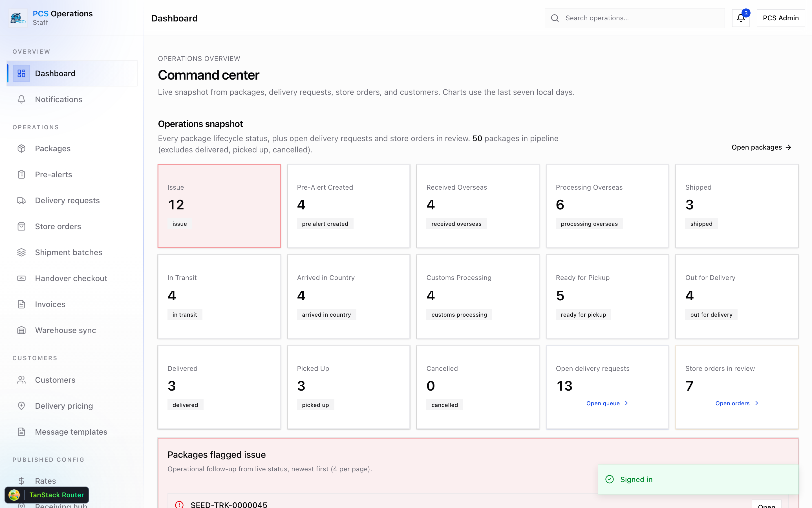Follow the Open queue link
The image size is (812, 508).
coord(607,403)
